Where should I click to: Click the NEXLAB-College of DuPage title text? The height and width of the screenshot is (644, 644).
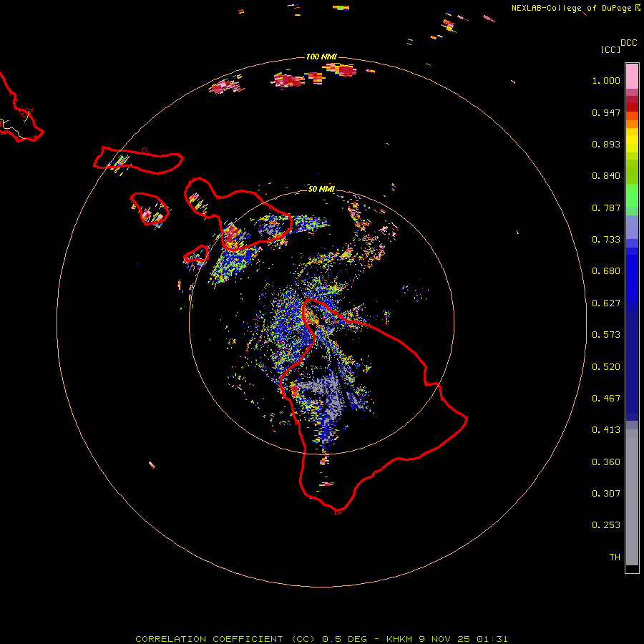click(571, 8)
